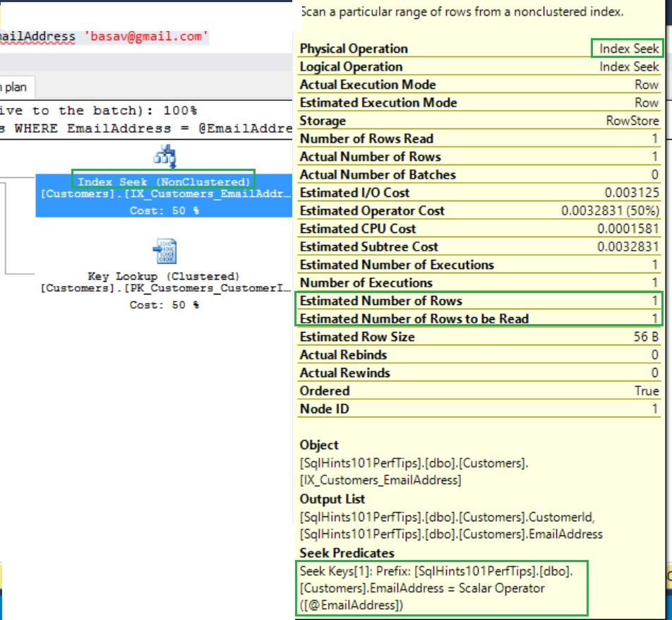Click the Estimated I/O Cost row
The height and width of the screenshot is (620, 672).
[479, 193]
